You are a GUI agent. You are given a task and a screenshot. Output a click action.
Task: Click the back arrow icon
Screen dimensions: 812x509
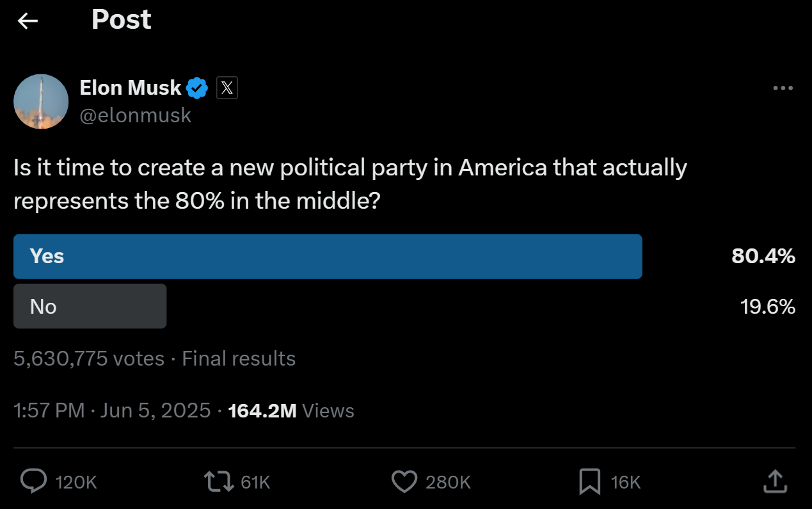pos(28,21)
